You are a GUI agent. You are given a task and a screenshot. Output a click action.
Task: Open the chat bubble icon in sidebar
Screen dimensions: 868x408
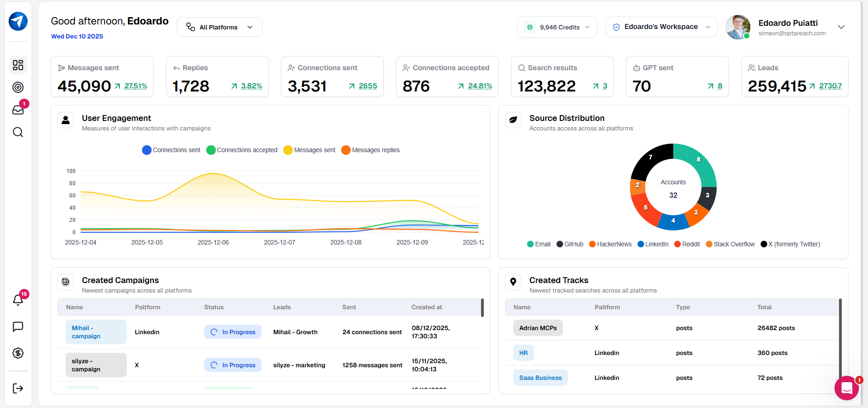tap(18, 327)
